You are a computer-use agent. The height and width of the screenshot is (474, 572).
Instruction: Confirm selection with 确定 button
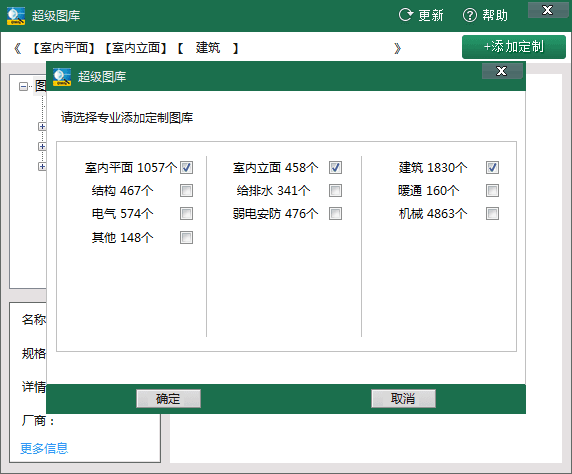point(168,398)
